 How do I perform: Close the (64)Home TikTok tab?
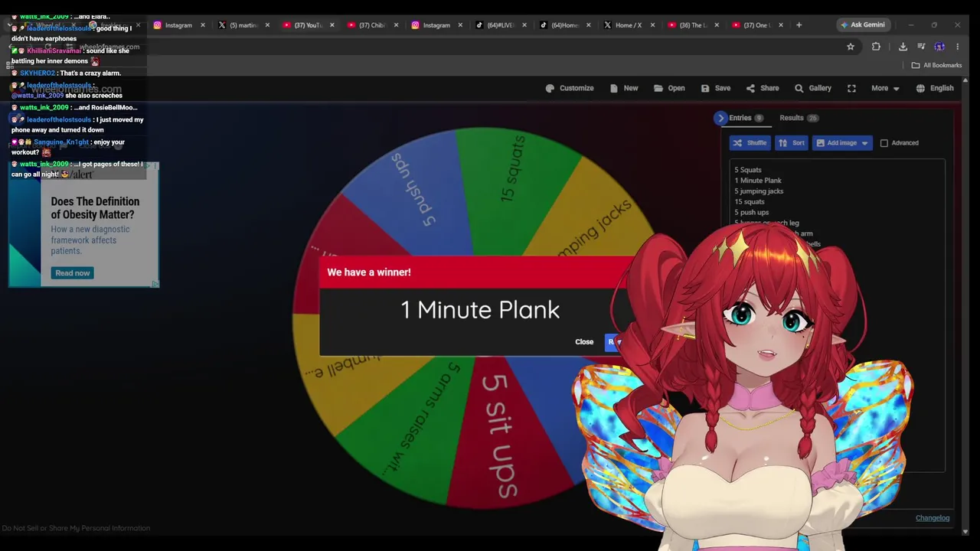(x=589, y=25)
